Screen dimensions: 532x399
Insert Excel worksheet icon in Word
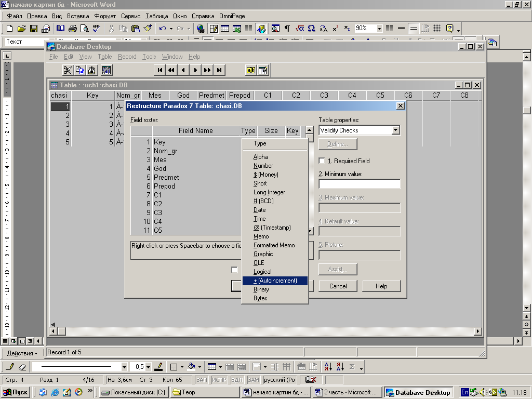click(x=237, y=29)
